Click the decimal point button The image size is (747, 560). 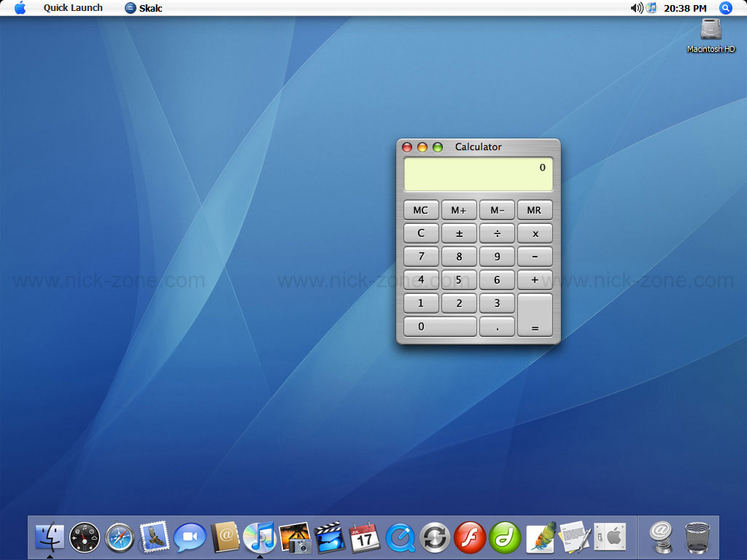[497, 327]
